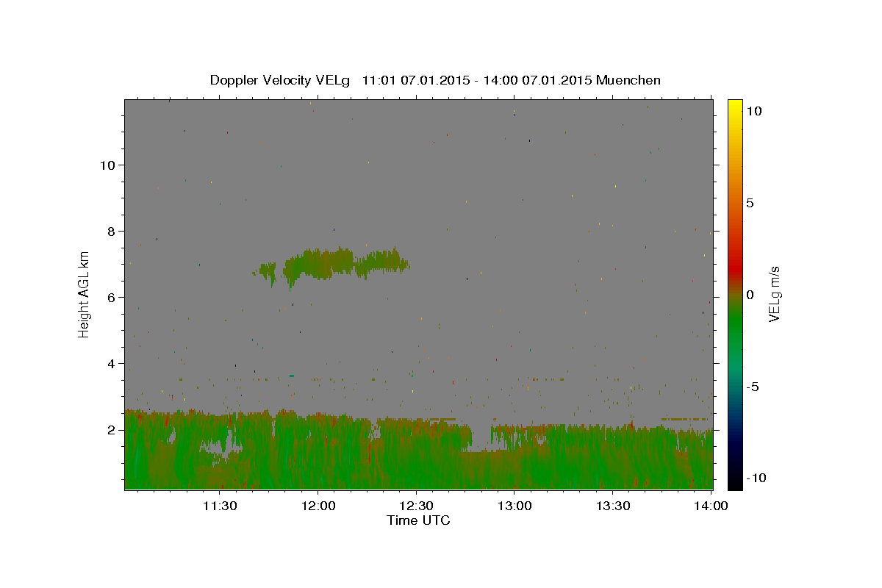
Task: Click the 13:00 time tick label
Action: (x=515, y=506)
